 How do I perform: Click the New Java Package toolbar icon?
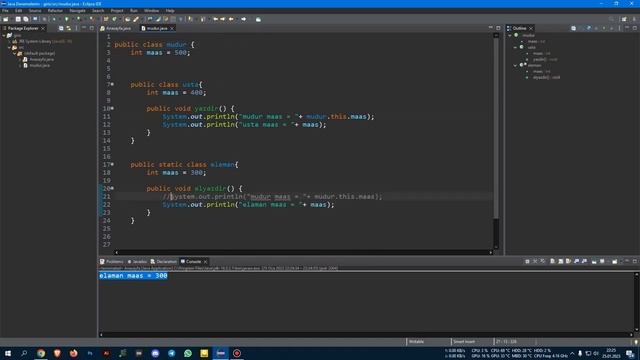click(x=106, y=19)
